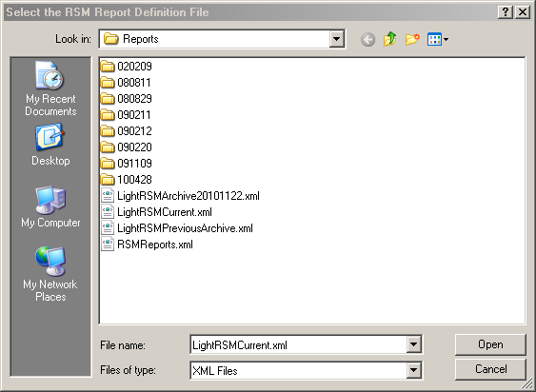The image size is (536, 392).
Task: Select LightRSMPreviousArchive.xml file
Action: coord(177,228)
